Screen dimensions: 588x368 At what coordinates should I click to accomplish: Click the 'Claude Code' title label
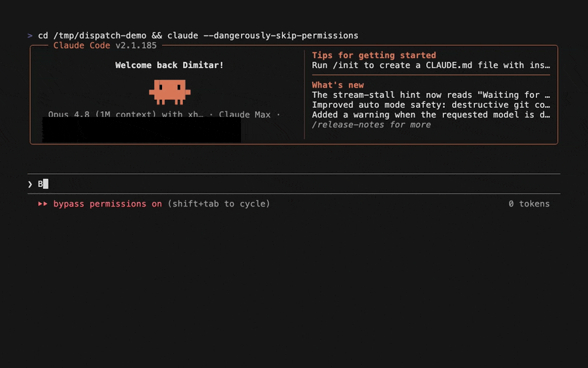(82, 45)
